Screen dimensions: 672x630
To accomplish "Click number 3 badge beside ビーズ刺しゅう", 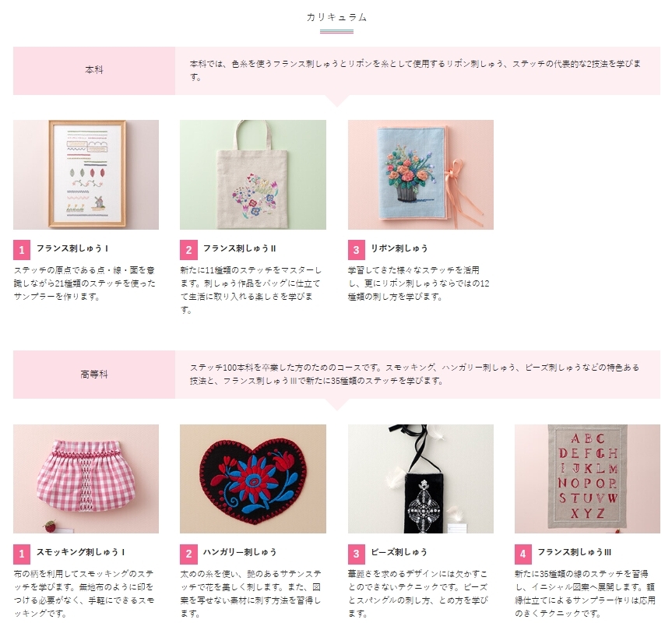I will [x=356, y=554].
